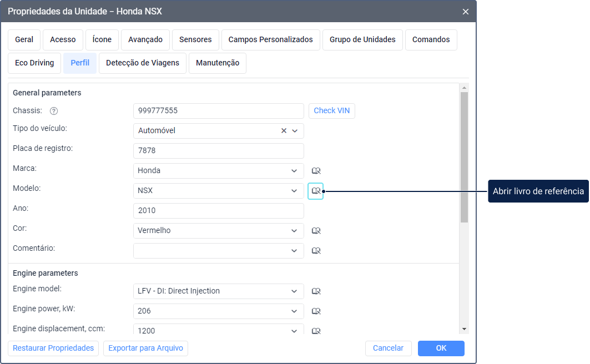Open reference book for Engine displacement

[316, 331]
